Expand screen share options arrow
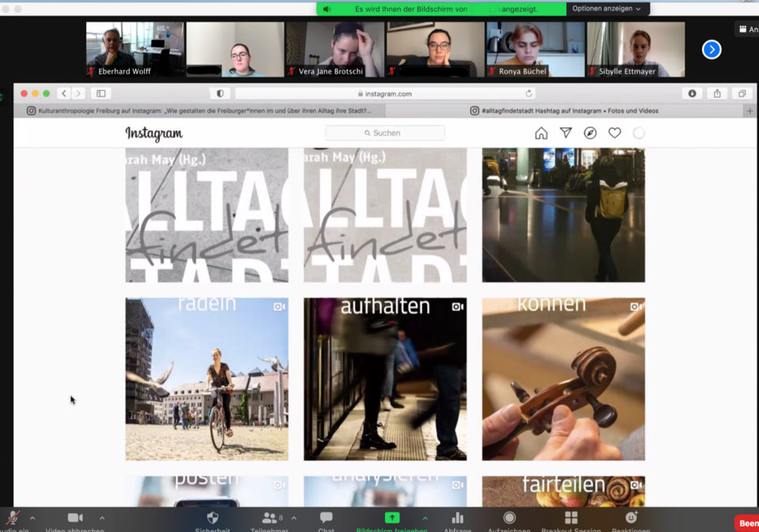The width and height of the screenshot is (759, 532). coord(425,518)
